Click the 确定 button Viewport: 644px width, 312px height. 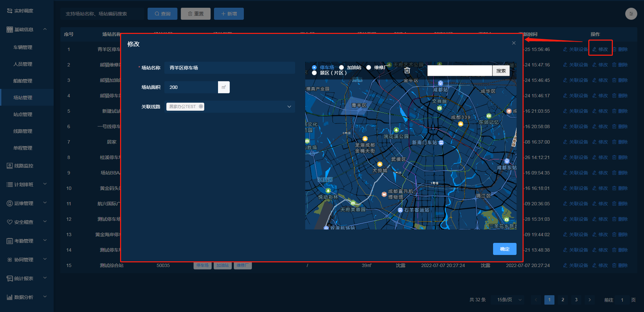pyautogui.click(x=504, y=249)
